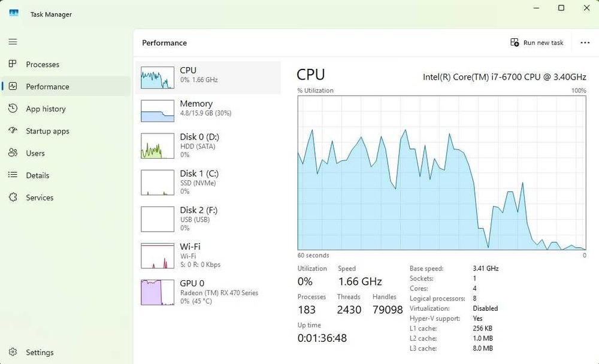This screenshot has width=599, height=364.
Task: Click the Performance page icon
Action: [13, 86]
